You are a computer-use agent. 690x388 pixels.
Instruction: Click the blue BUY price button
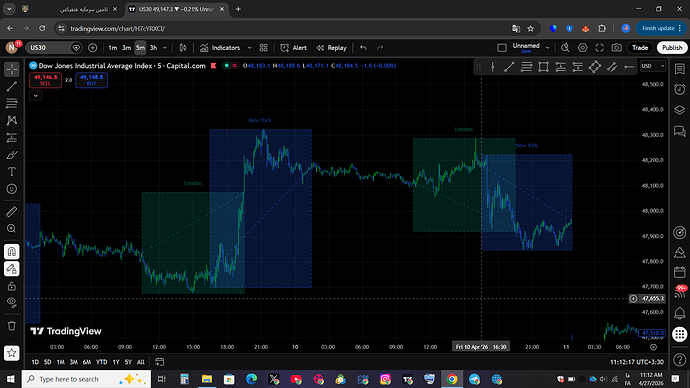pos(91,80)
